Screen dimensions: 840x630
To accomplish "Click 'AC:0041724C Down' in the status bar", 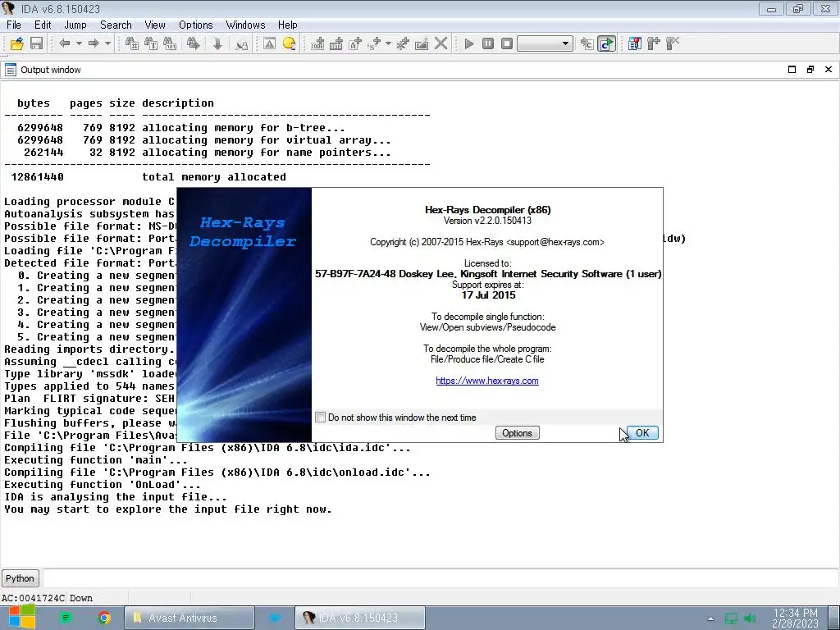I will pos(47,598).
